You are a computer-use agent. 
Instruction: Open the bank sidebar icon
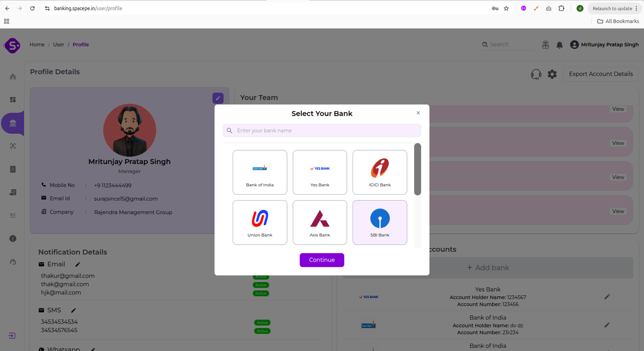(x=13, y=123)
